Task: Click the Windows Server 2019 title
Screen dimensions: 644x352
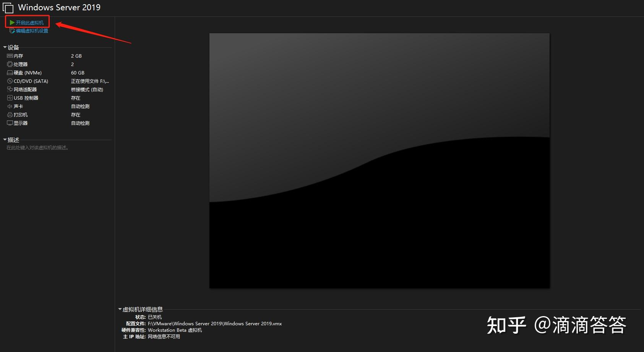Action: (59, 7)
